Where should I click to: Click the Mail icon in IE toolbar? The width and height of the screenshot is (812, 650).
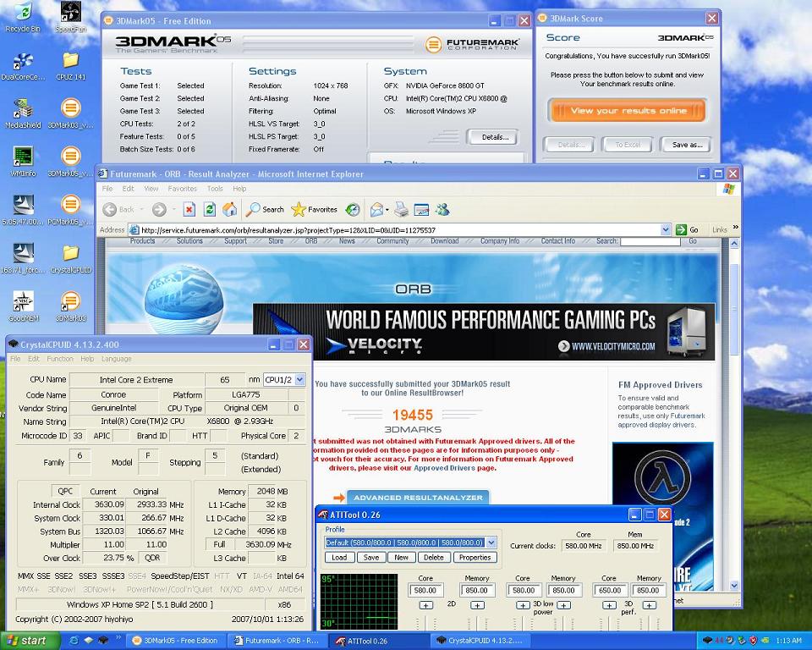pos(376,209)
